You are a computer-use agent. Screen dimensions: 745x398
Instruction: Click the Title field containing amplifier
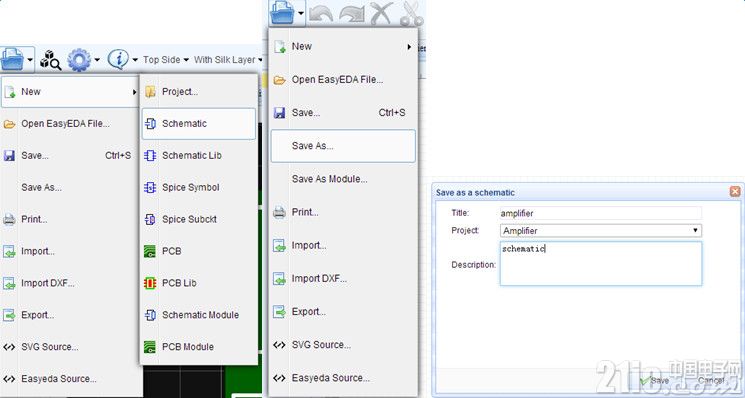[601, 213]
